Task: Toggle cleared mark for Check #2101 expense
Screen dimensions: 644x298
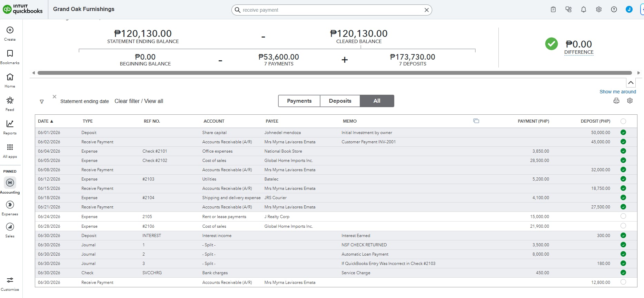Action: (x=623, y=151)
